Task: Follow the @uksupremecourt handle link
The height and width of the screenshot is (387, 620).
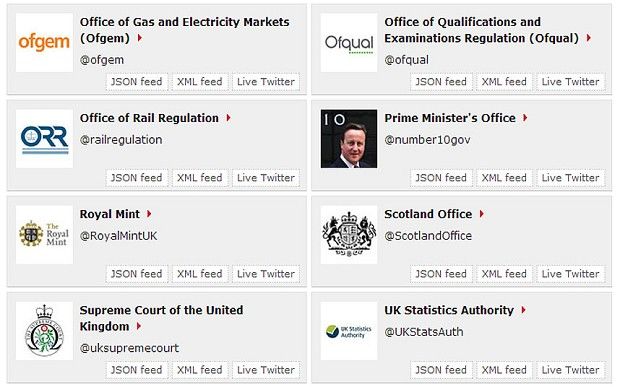Action: pos(129,348)
